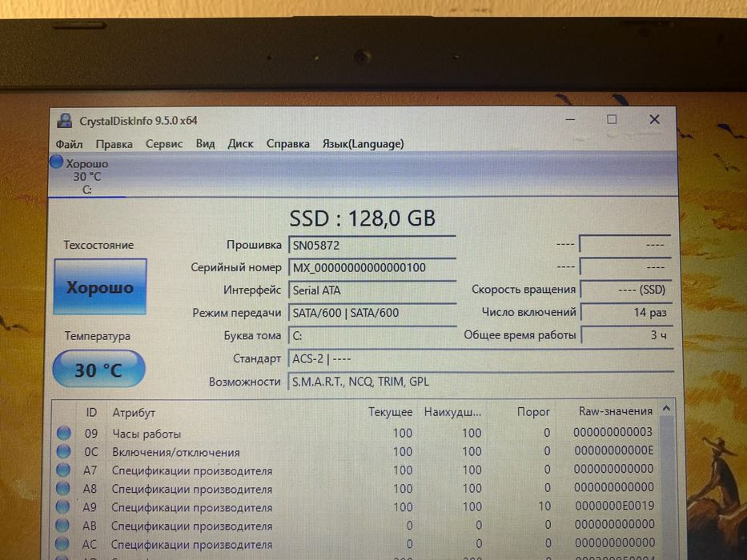Click status circle of row A9
The image size is (747, 560).
pyautogui.click(x=62, y=506)
